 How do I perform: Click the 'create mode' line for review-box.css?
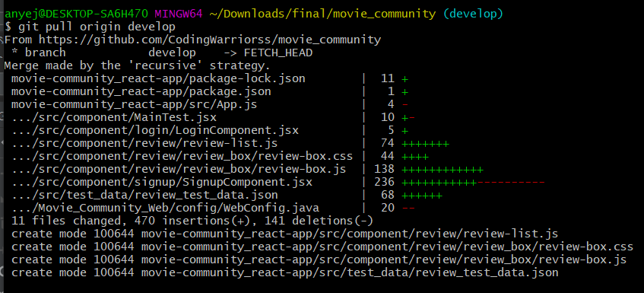tap(322, 247)
